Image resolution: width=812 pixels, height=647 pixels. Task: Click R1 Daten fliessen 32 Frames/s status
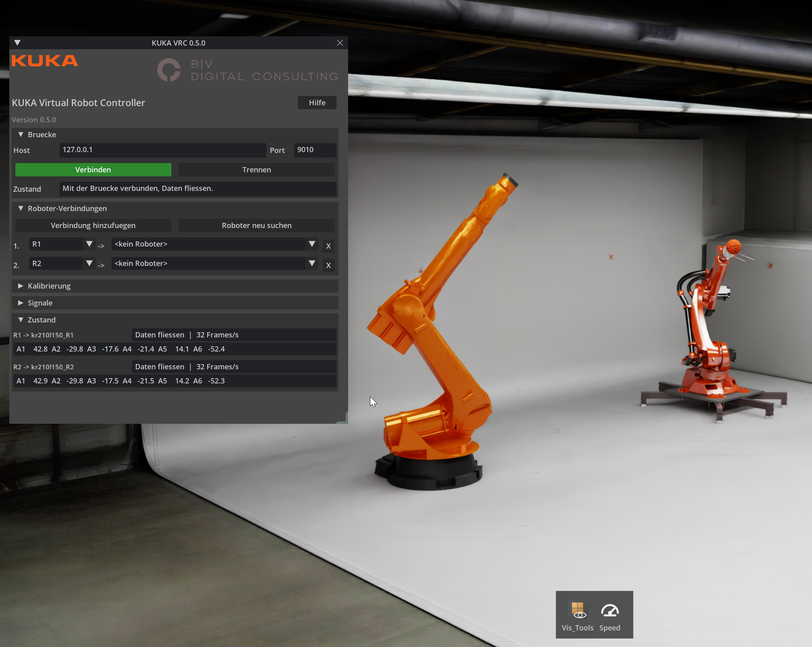pyautogui.click(x=234, y=335)
